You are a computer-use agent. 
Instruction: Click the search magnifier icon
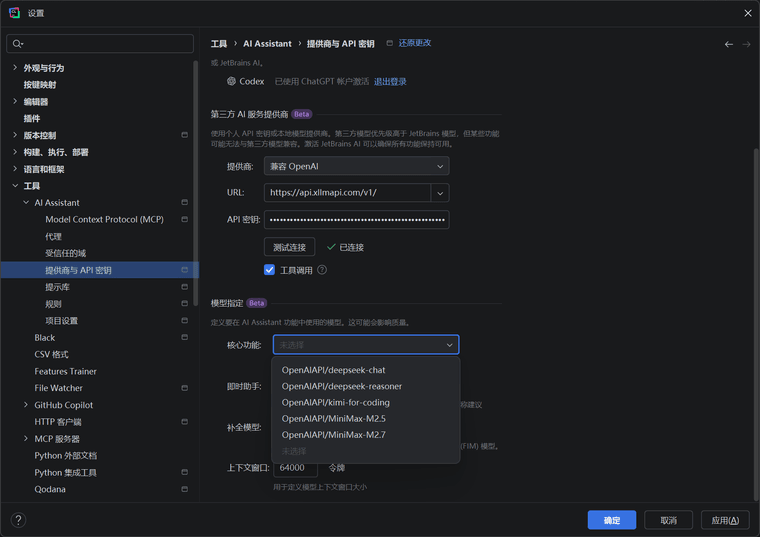coord(19,44)
